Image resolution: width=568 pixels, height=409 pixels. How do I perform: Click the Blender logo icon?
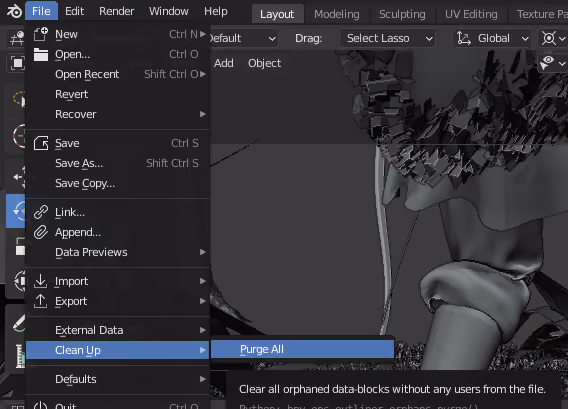click(x=14, y=11)
